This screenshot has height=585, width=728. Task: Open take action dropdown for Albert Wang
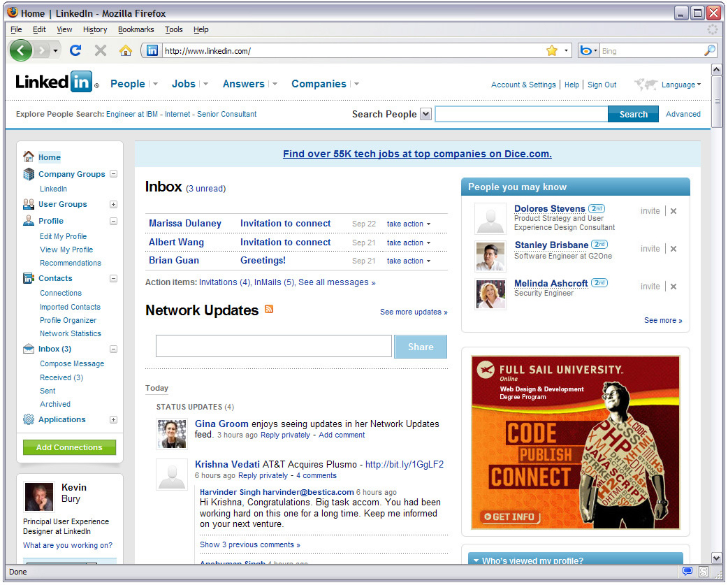[409, 243]
